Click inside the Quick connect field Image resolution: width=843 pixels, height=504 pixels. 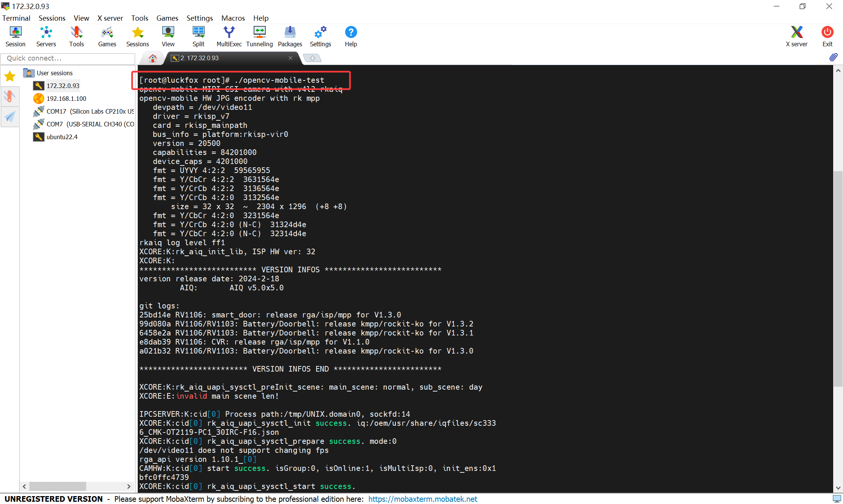click(68, 58)
